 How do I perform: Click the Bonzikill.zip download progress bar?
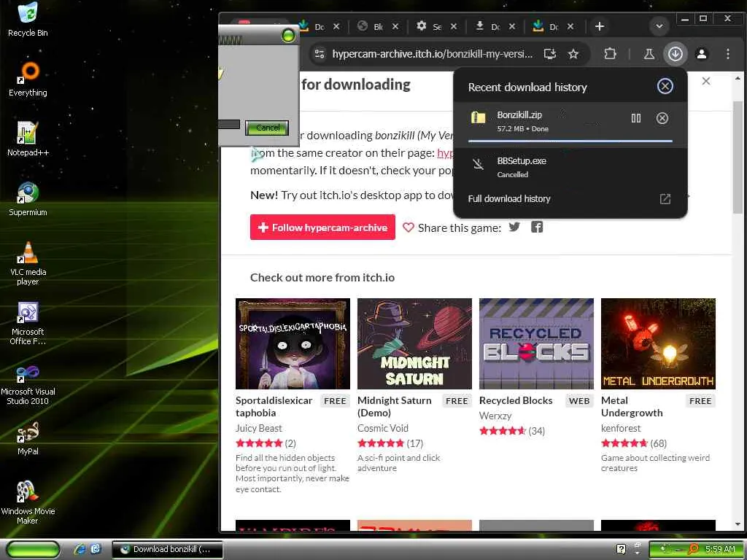[x=570, y=141]
